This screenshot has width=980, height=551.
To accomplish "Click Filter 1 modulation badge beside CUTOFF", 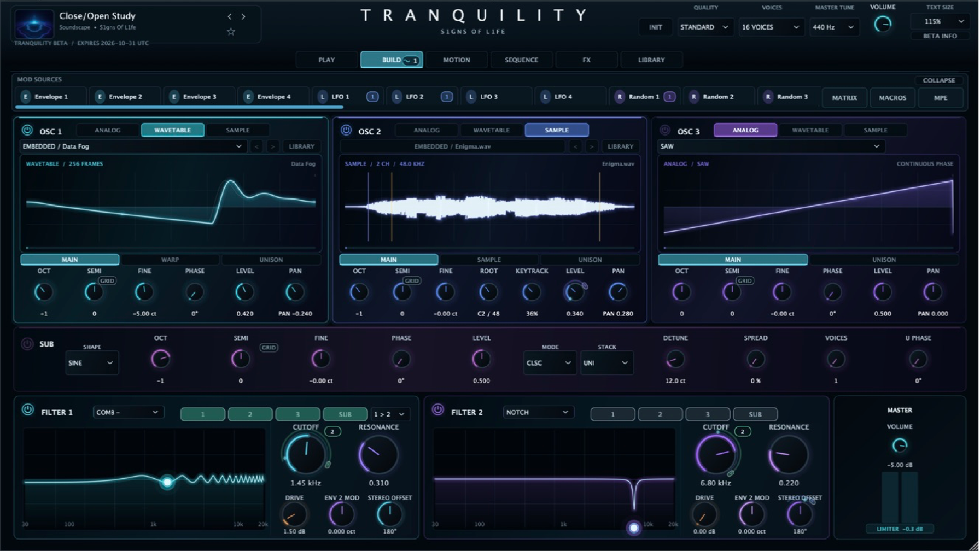I will point(332,432).
